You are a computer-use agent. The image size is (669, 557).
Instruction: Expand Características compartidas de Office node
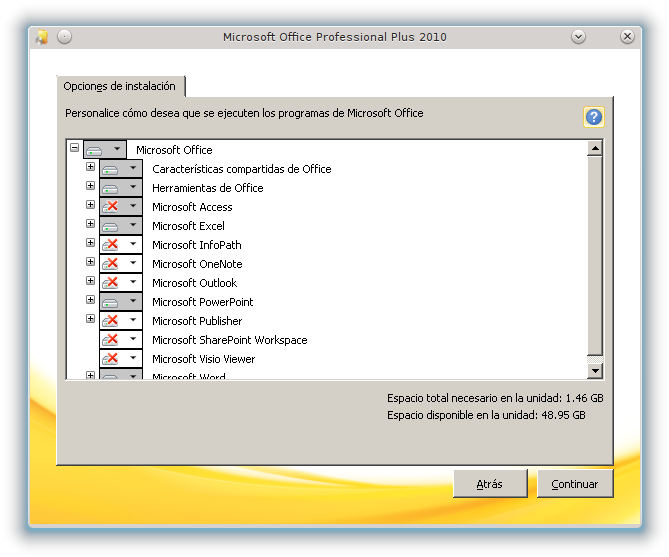90,166
